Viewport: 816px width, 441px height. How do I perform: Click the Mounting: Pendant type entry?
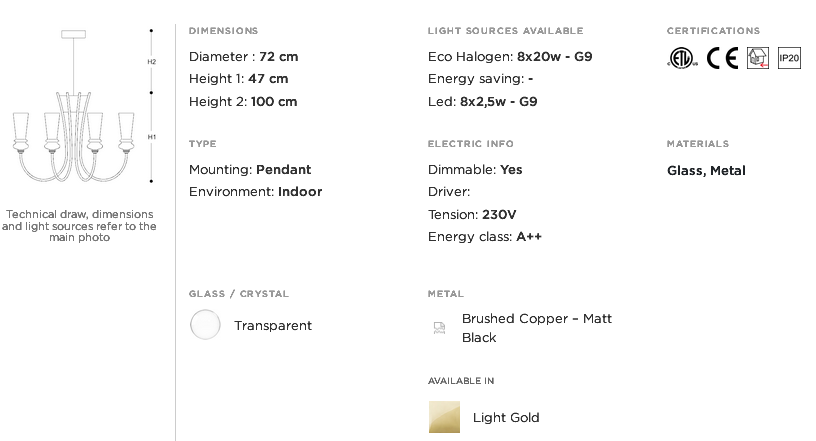click(x=250, y=170)
